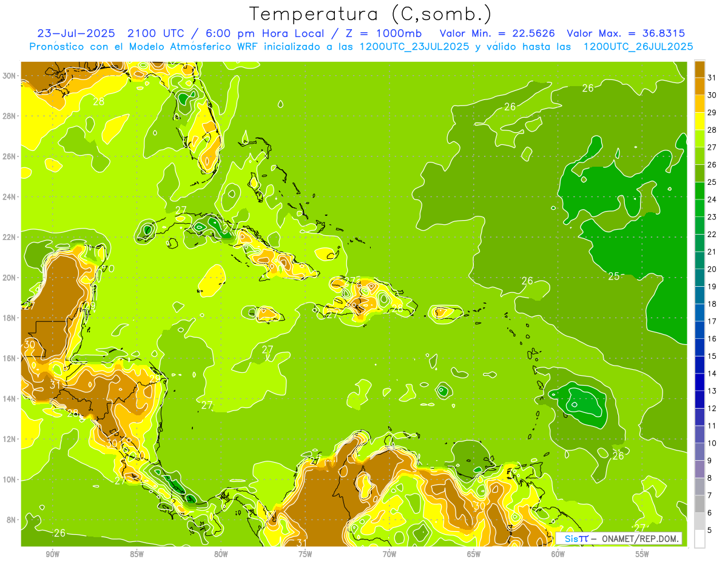Image resolution: width=728 pixels, height=562 pixels.
Task: Click the color scale value "10"
Action: tap(712, 443)
